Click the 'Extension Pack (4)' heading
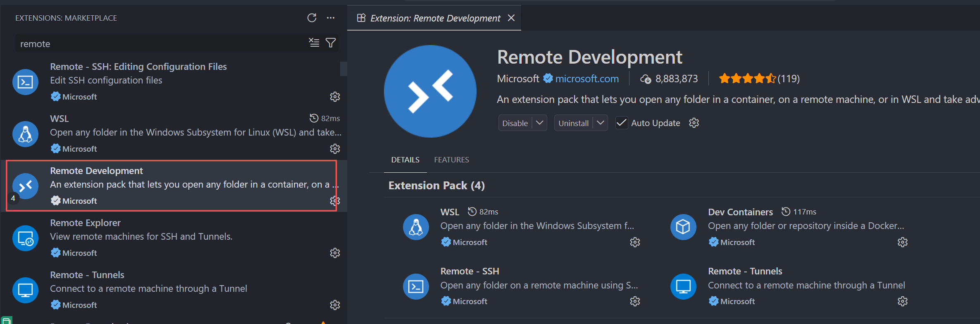Screen dimensions: 980x324 (x=436, y=186)
